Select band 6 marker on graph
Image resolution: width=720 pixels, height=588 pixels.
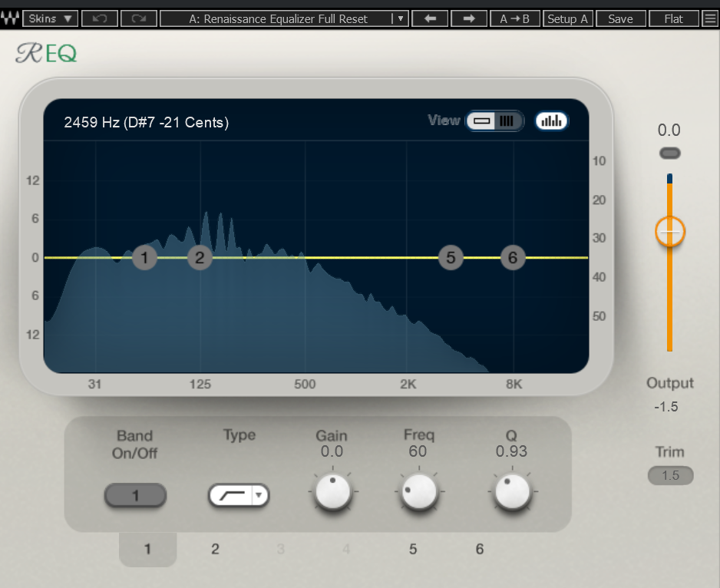[513, 258]
